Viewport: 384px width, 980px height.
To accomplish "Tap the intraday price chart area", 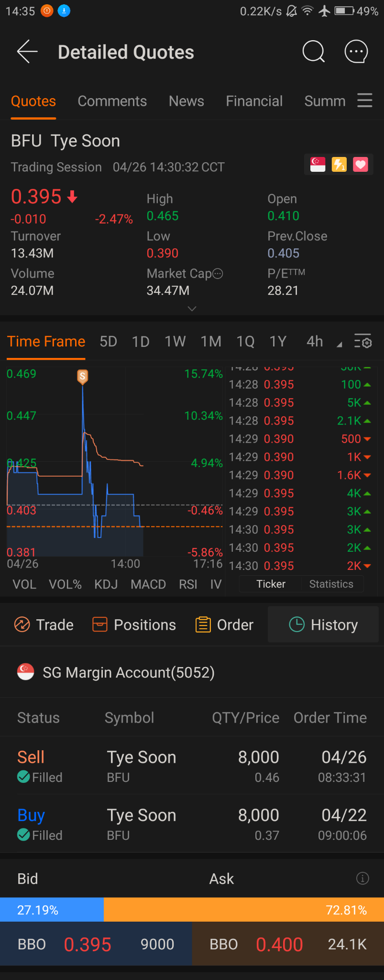I will [x=115, y=462].
